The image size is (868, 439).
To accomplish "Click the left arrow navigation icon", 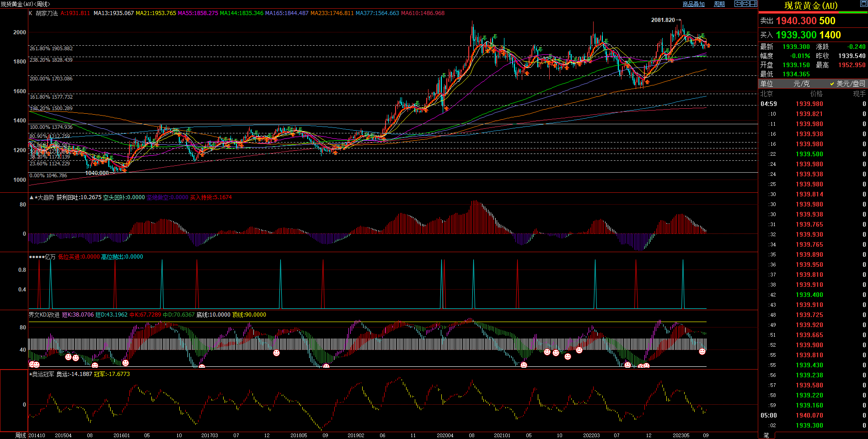I will 738,4.
